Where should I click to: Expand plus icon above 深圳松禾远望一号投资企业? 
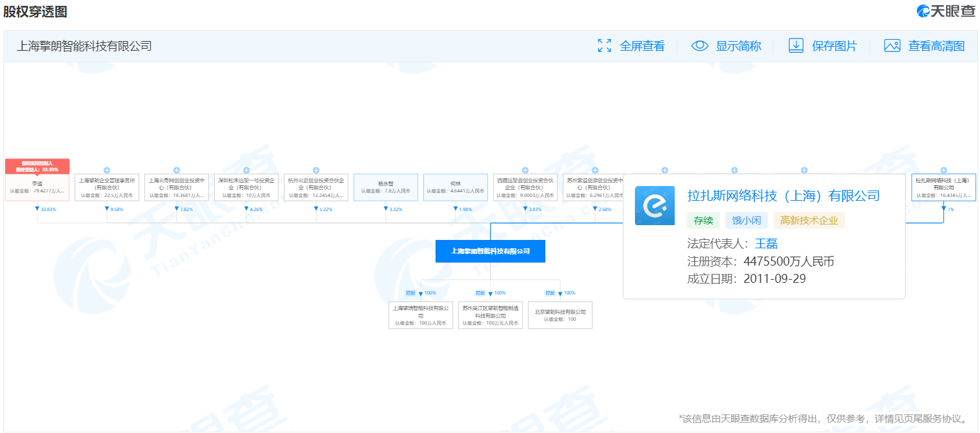pos(246,170)
